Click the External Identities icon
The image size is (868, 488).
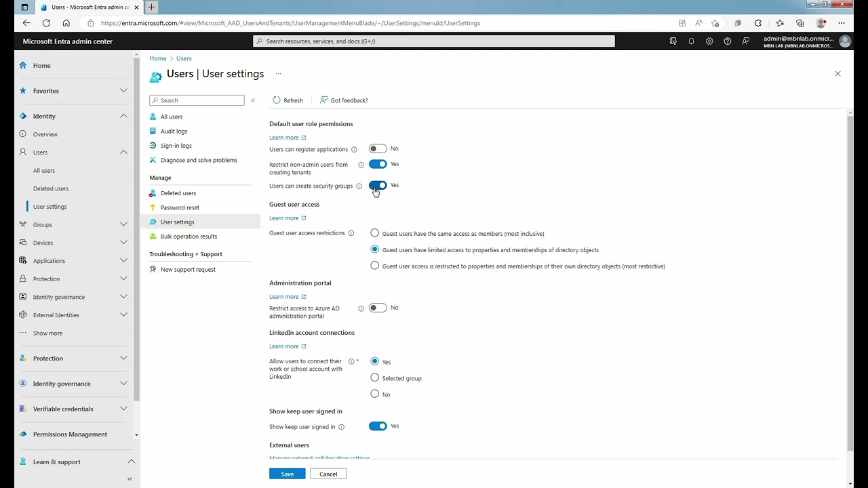pos(23,314)
